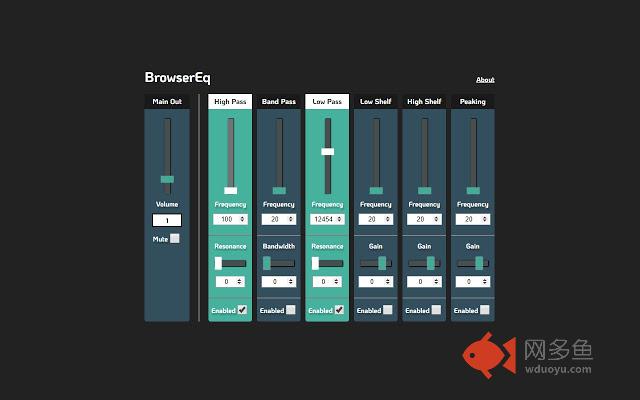Disable the High Pass Enabled checkbox

[x=242, y=310]
